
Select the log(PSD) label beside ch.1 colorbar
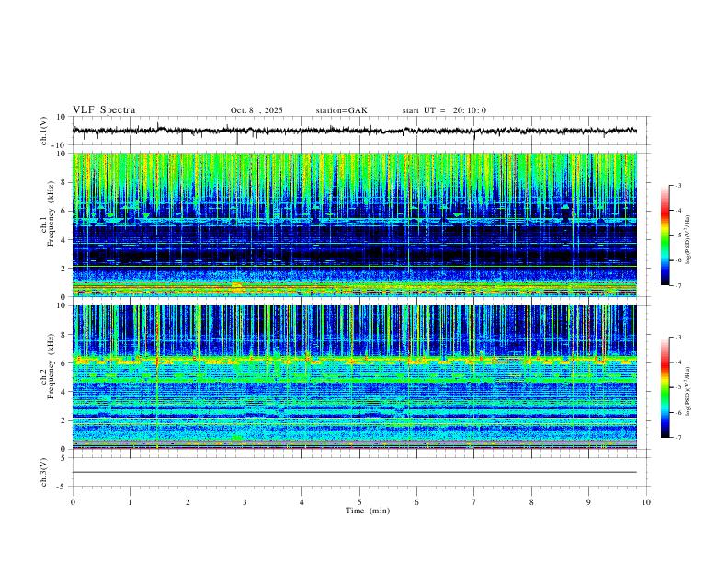(688, 240)
